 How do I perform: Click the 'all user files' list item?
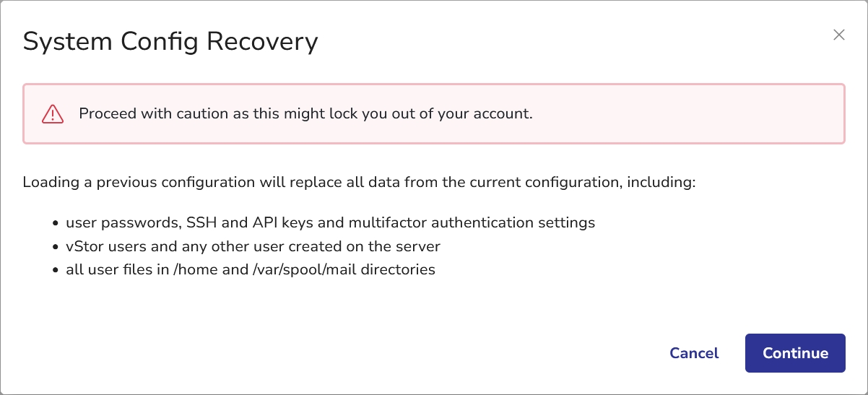251,270
